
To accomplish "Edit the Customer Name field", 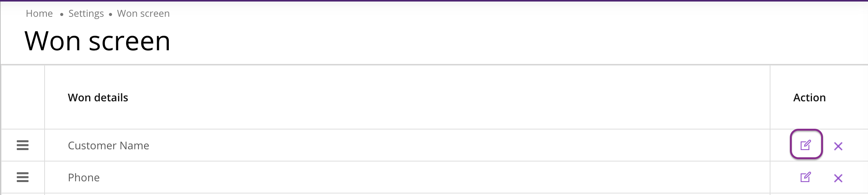I will (x=806, y=145).
